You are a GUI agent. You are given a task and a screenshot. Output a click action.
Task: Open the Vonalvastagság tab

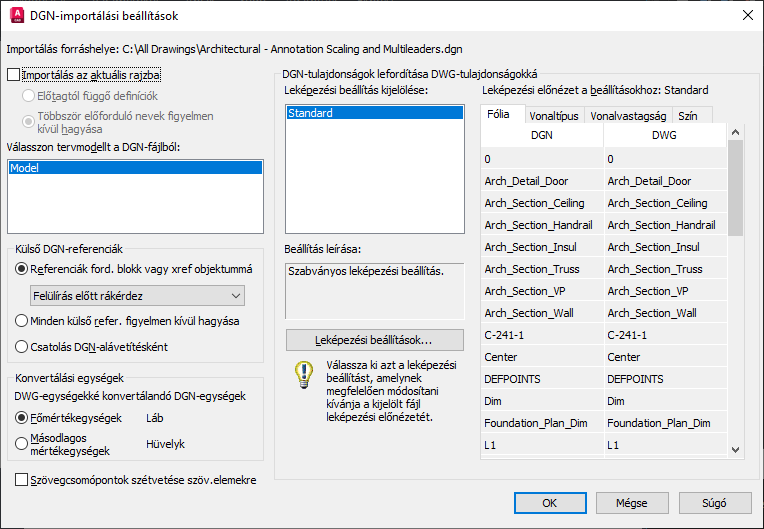click(x=628, y=115)
